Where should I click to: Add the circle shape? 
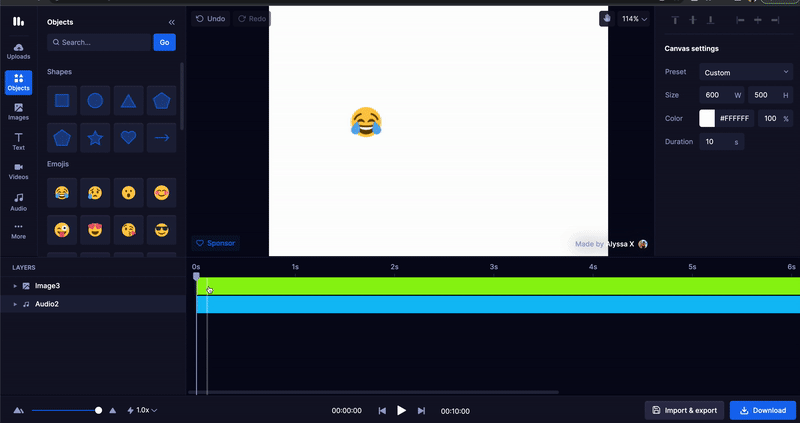coord(95,101)
